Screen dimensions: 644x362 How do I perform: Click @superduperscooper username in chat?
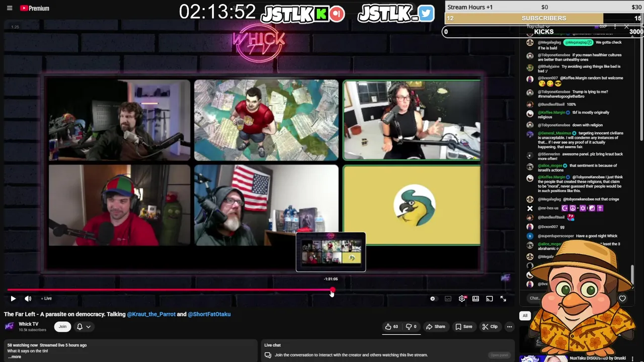click(x=556, y=236)
